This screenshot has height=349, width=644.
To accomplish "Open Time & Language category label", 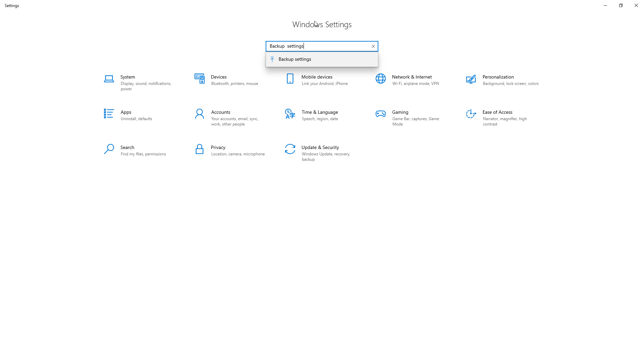I will 320,112.
